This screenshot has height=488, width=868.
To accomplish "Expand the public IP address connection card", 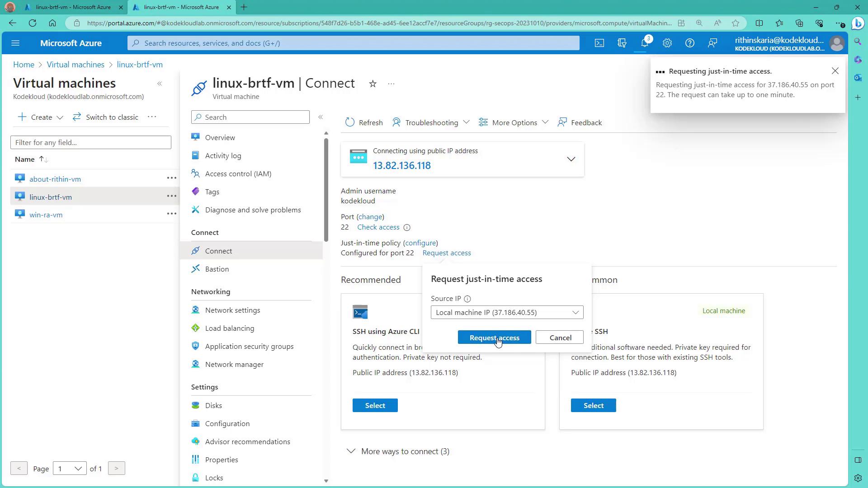I will pos(571,159).
